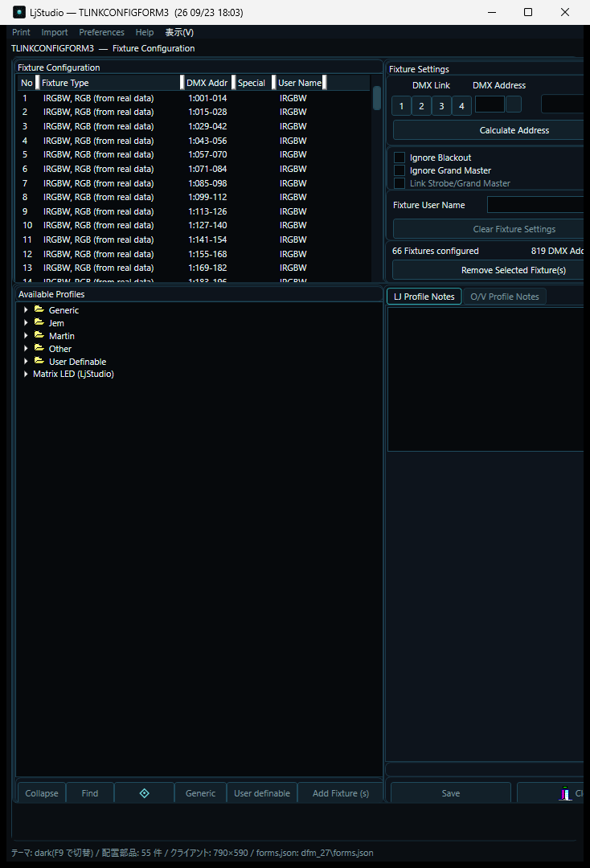Click the Fixture Type column header
This screenshot has height=868, width=590.
pos(109,83)
